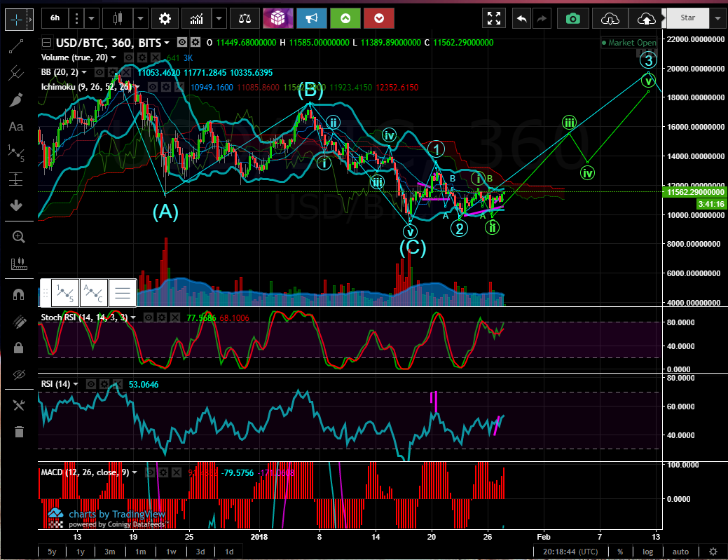Expand the chart style dropdown arrow
The height and width of the screenshot is (560, 728).
[x=139, y=18]
